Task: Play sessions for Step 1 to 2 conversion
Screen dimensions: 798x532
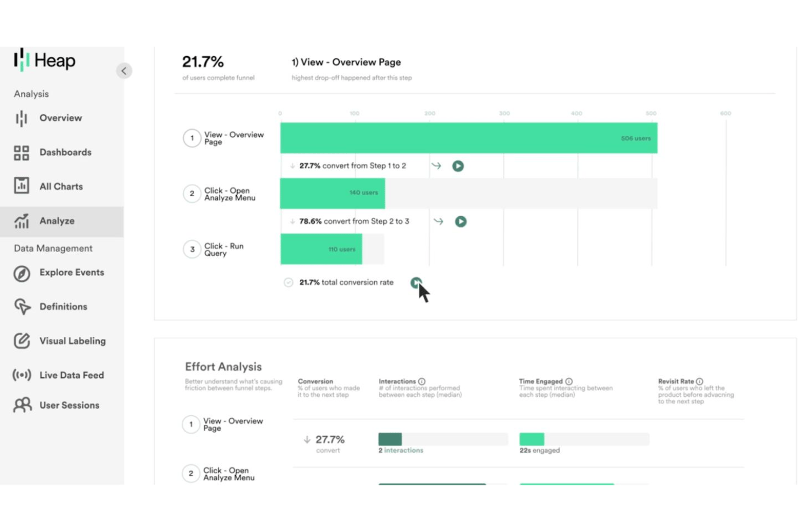Action: tap(458, 166)
